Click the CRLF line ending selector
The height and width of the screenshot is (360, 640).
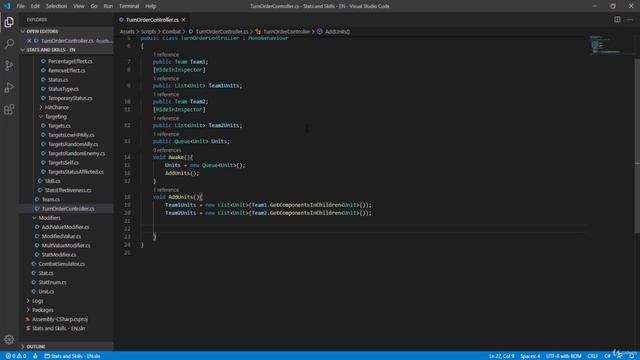[x=593, y=356]
